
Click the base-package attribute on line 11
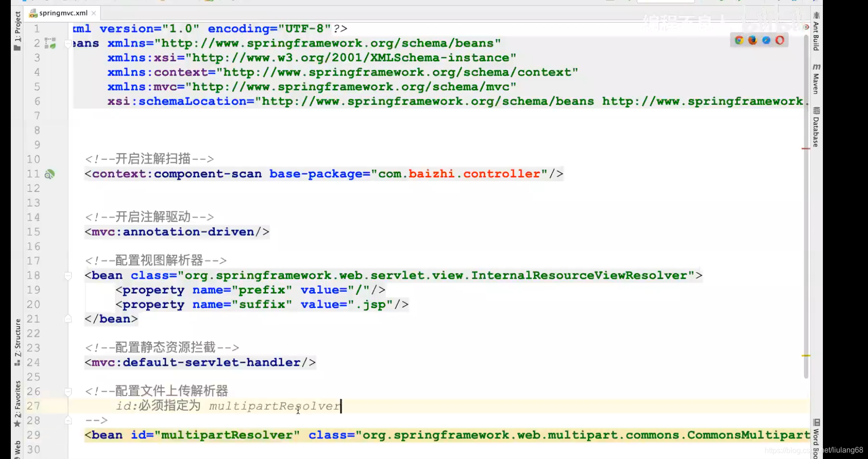click(x=320, y=174)
